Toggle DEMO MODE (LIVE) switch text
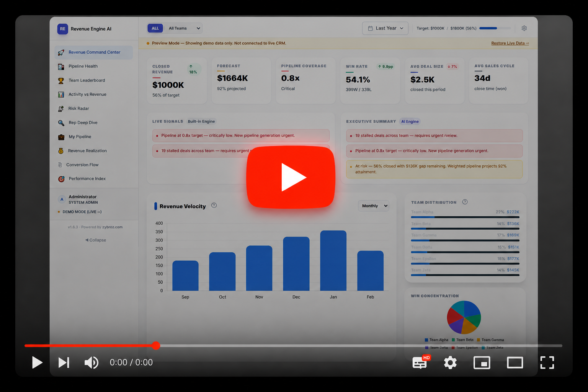This screenshot has width=588, height=392. pyautogui.click(x=82, y=212)
